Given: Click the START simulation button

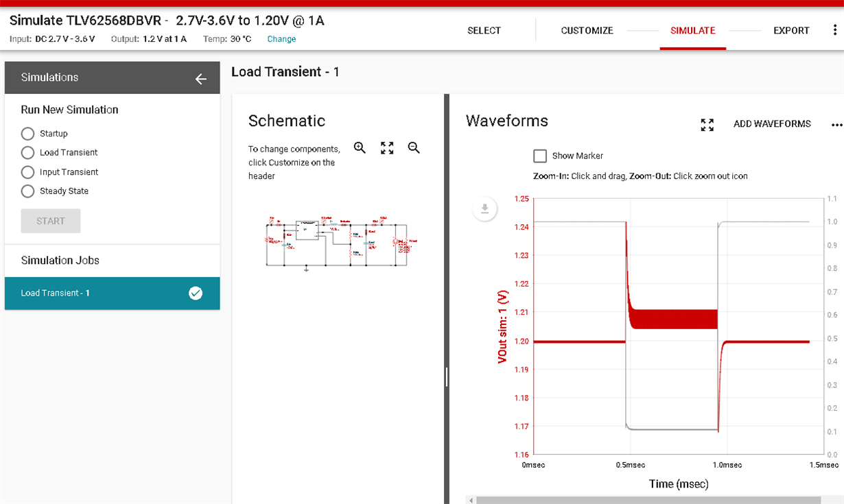Looking at the screenshot, I should click(51, 221).
